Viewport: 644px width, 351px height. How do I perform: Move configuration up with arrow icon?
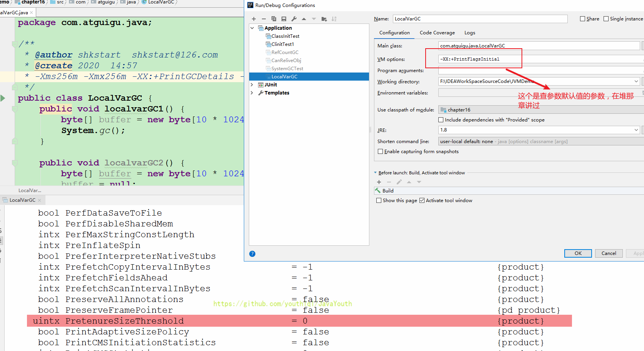click(304, 19)
